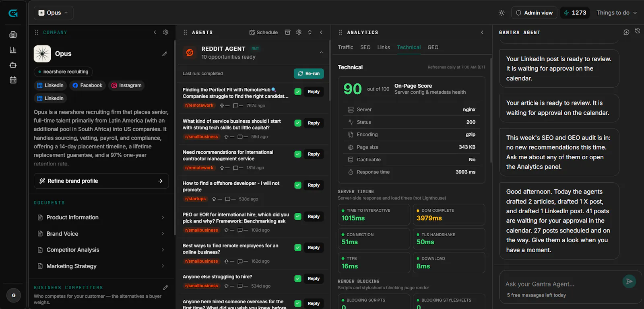The height and width of the screenshot is (309, 644).
Task: Start a new chat in Gantra Agent
Action: pyautogui.click(x=626, y=32)
